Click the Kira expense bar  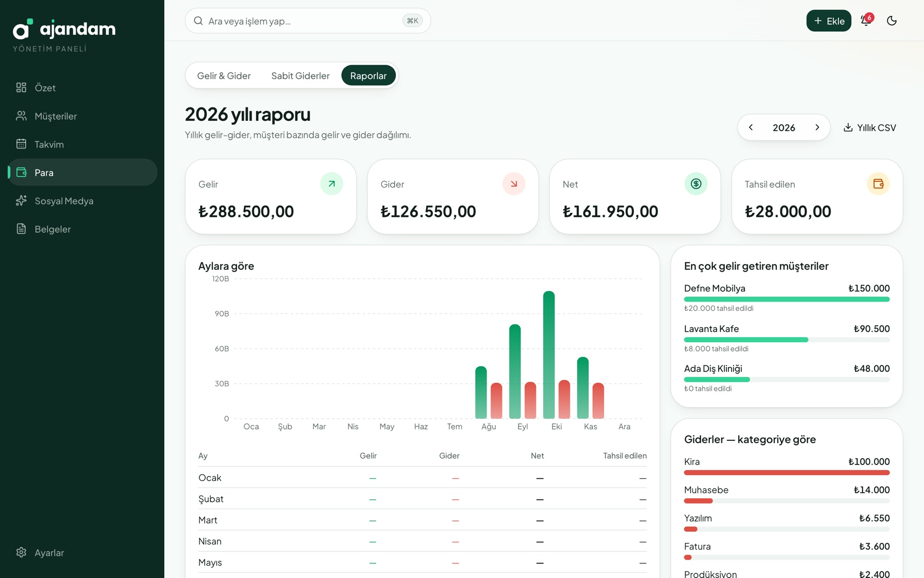[786, 473]
